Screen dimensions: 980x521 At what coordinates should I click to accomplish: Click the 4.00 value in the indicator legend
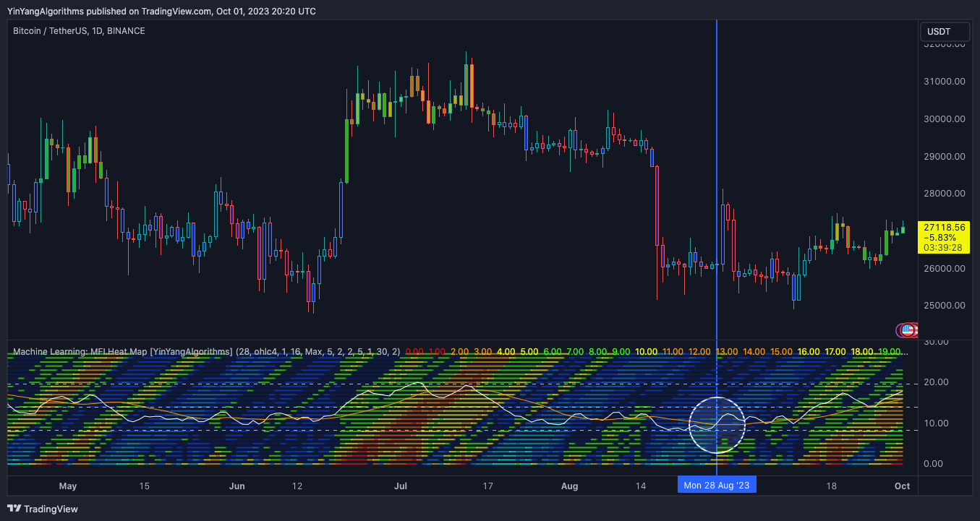(506, 352)
